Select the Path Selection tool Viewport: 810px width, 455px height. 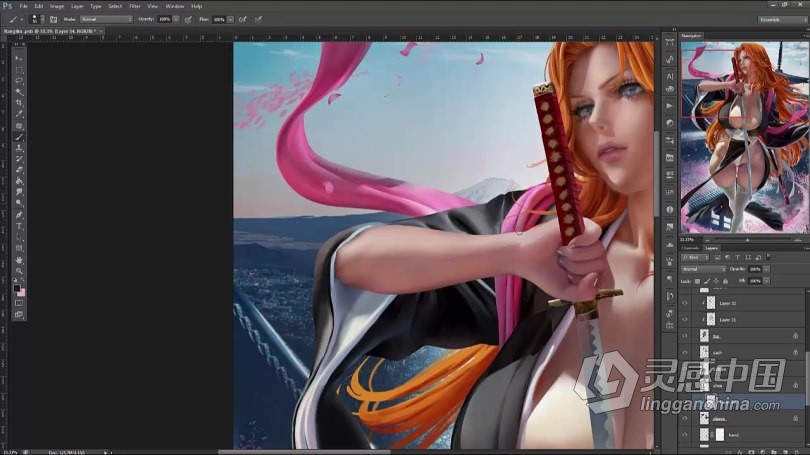19,238
